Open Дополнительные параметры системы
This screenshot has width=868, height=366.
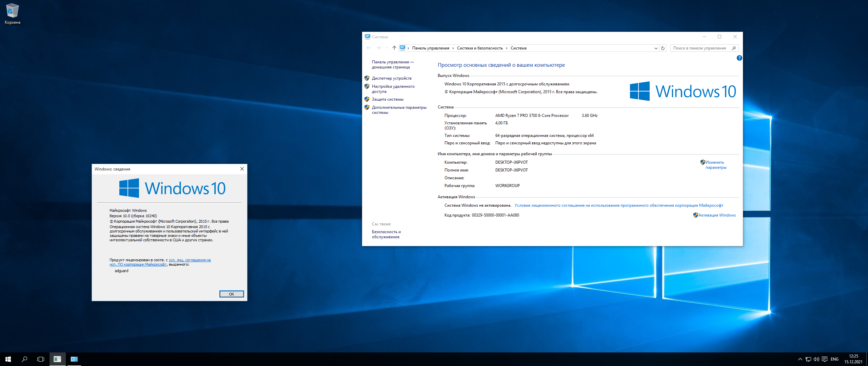[x=399, y=110]
